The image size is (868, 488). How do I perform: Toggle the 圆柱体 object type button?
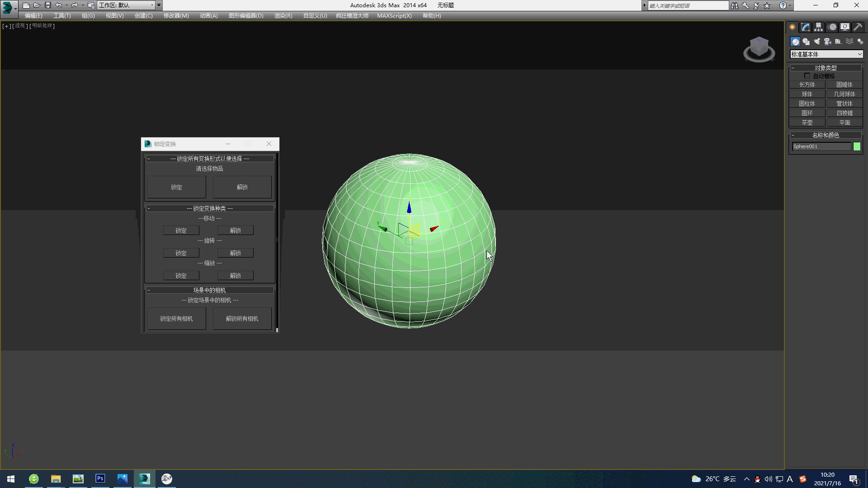[807, 103]
